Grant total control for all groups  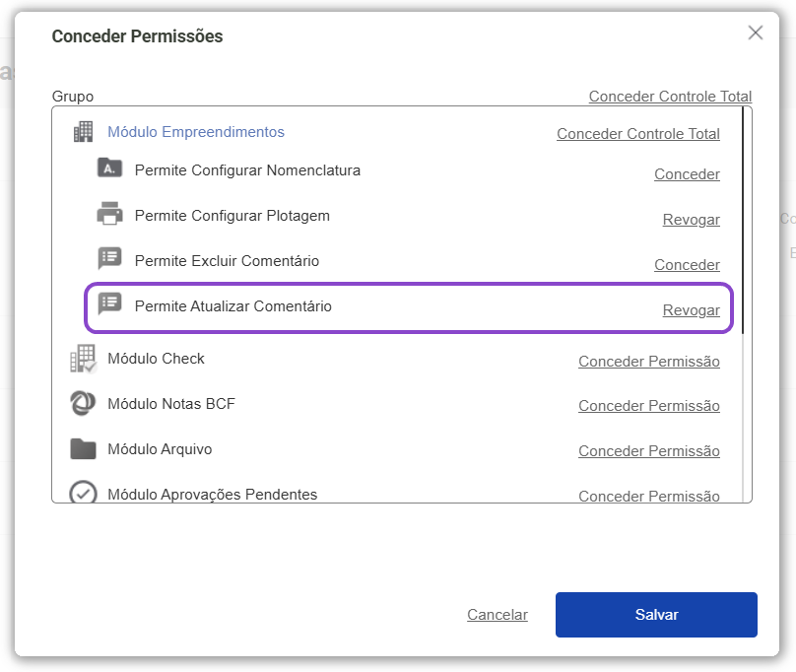(670, 97)
